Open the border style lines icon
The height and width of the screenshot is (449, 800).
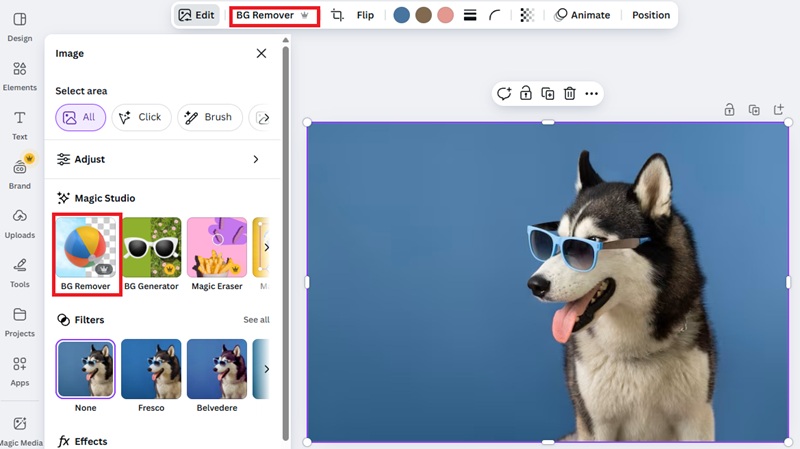pos(470,16)
